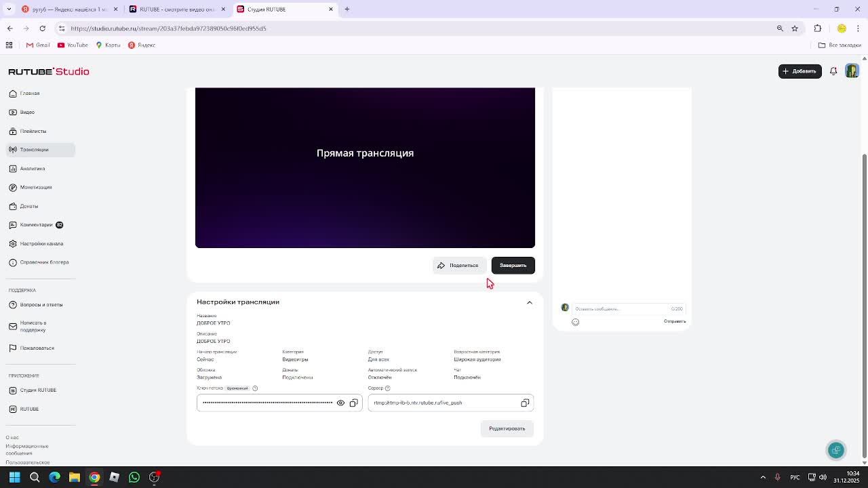The width and height of the screenshot is (868, 488).
Task: Open the Карты bookmark
Action: [108, 45]
